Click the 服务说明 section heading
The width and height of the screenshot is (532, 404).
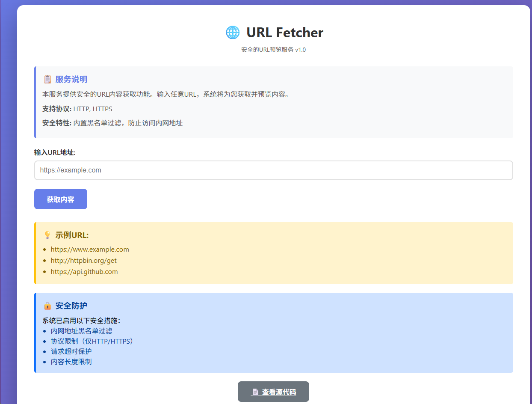71,79
